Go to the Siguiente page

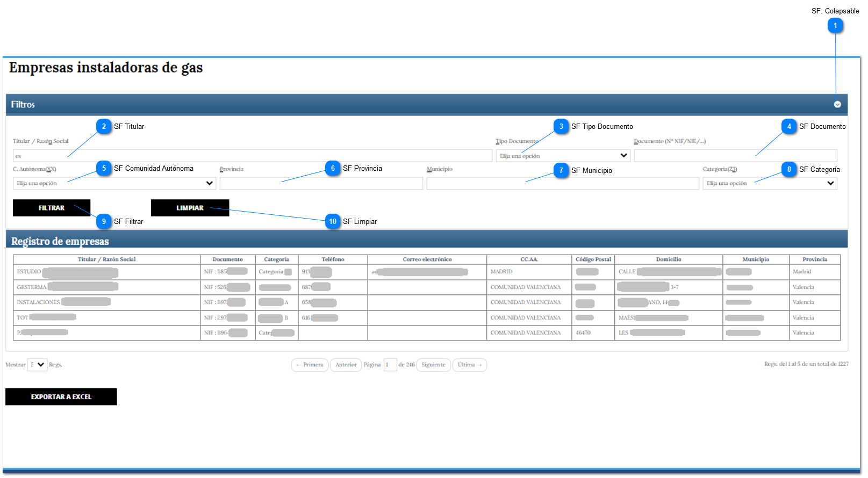click(433, 365)
